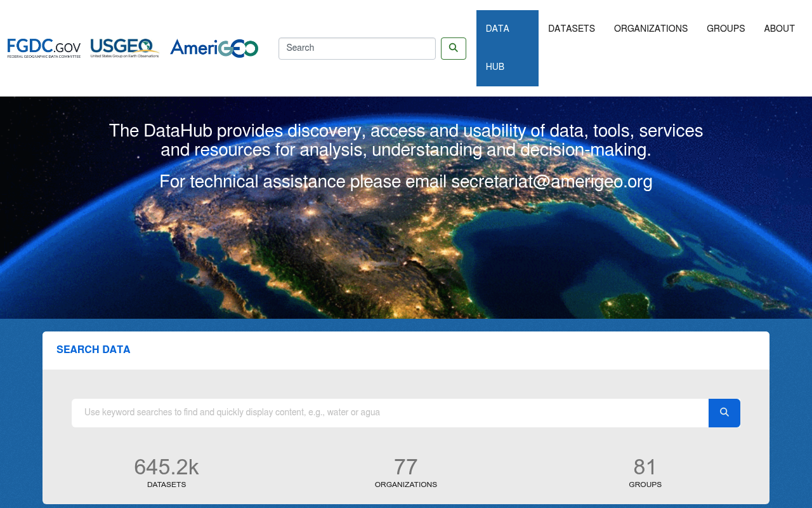Open the USGEO logo link
Image resolution: width=812 pixels, height=508 pixels.
pyautogui.click(x=125, y=48)
